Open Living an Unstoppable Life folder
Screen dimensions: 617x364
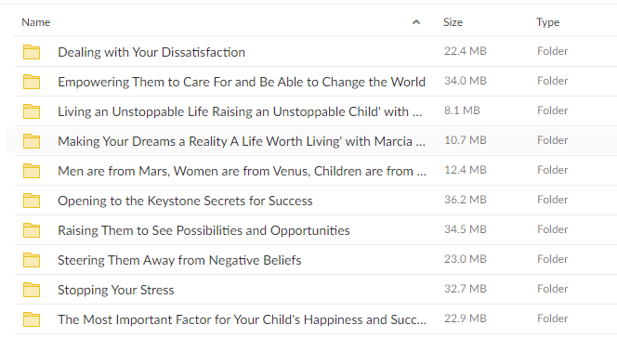240,111
